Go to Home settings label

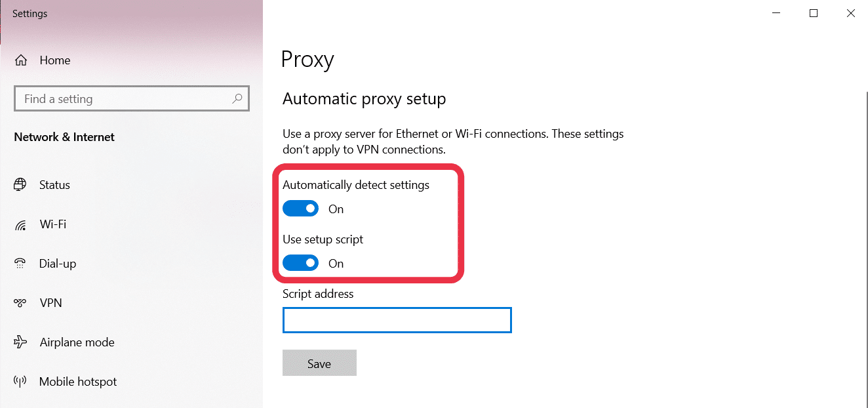pos(55,60)
